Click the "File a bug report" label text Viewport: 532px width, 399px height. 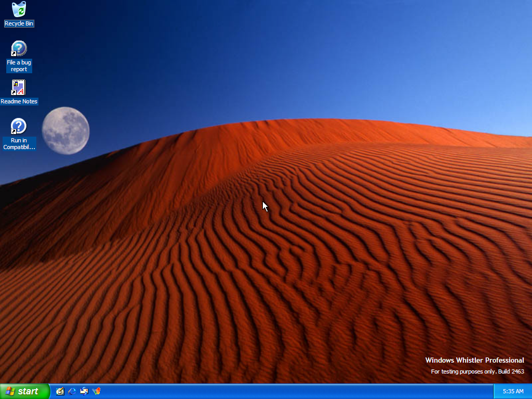point(19,66)
